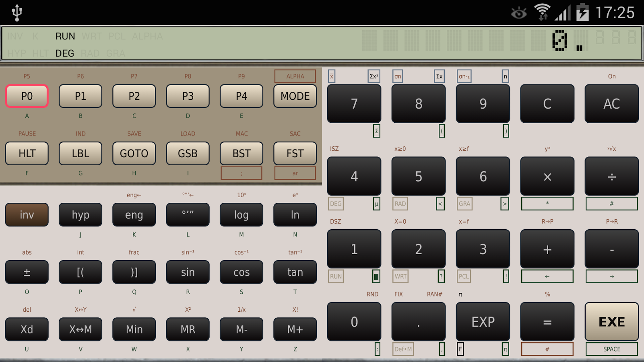Tap the equals = key
Image resolution: width=644 pixels, height=362 pixels.
(x=547, y=322)
